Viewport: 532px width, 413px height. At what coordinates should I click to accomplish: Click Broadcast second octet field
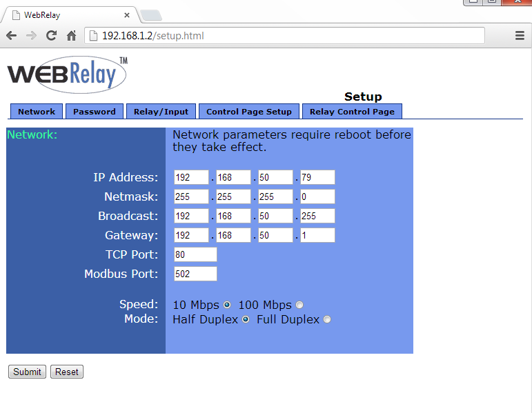coord(233,216)
